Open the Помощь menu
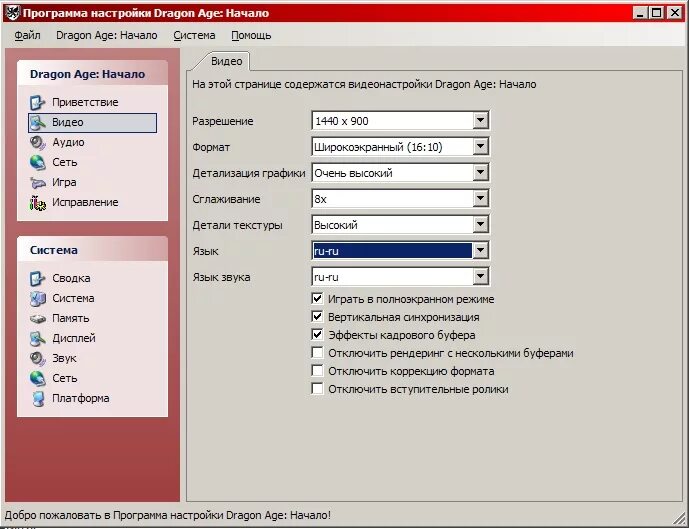 [251, 36]
